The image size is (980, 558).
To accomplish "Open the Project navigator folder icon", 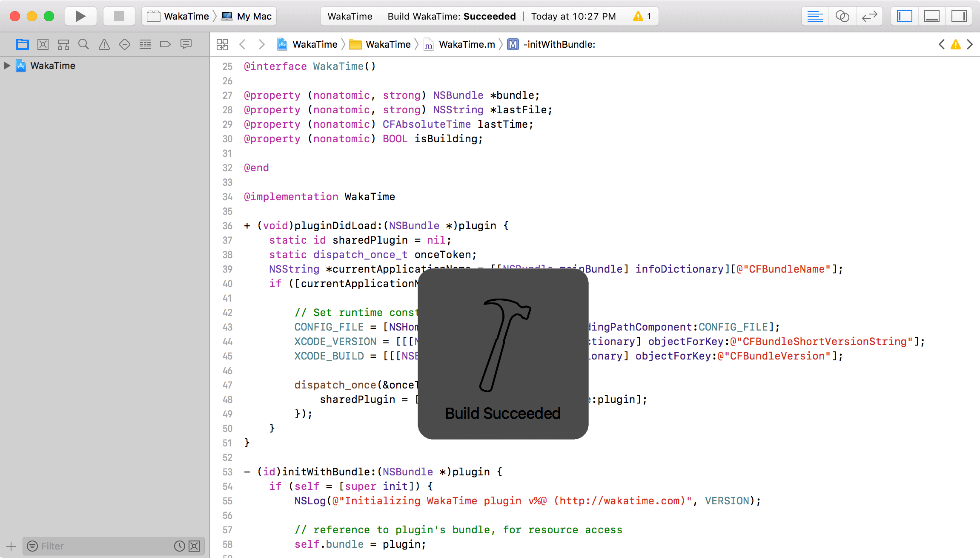I will [22, 44].
